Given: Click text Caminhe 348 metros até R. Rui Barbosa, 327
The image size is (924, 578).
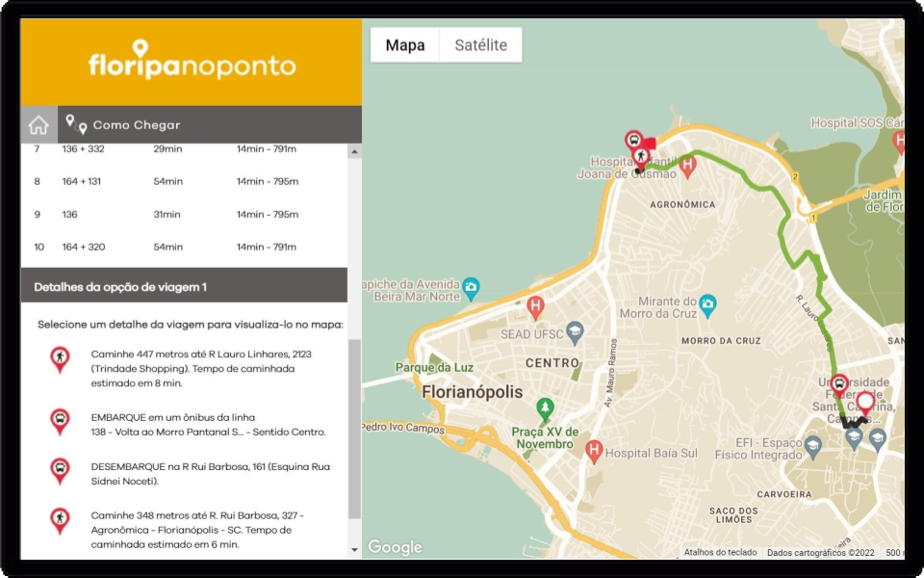Looking at the screenshot, I should click(197, 530).
